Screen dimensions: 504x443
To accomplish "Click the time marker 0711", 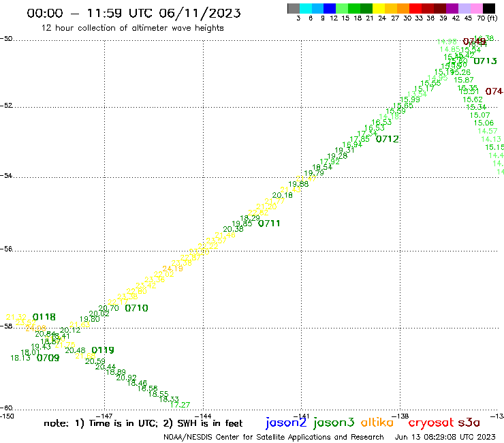I will coord(269,224).
